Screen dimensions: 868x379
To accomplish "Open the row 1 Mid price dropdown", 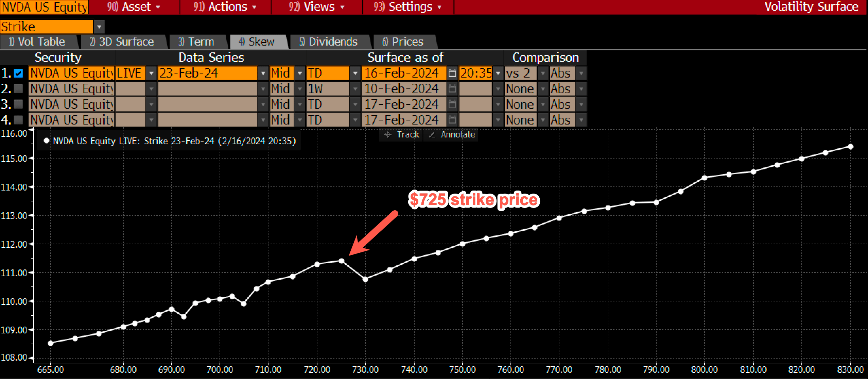I will click(x=299, y=73).
